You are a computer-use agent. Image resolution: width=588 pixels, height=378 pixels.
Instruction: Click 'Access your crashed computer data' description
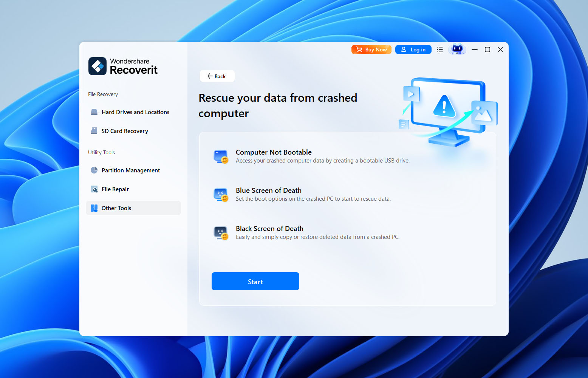pyautogui.click(x=323, y=161)
